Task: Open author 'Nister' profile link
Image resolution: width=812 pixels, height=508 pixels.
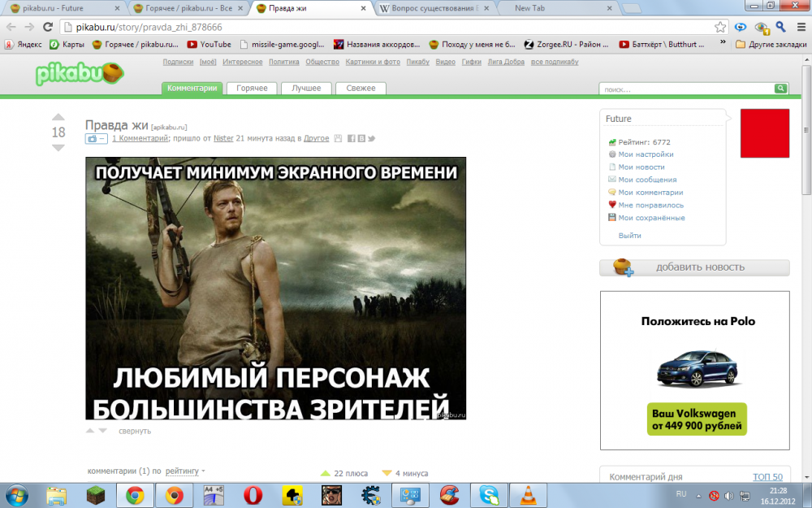Action: click(223, 138)
